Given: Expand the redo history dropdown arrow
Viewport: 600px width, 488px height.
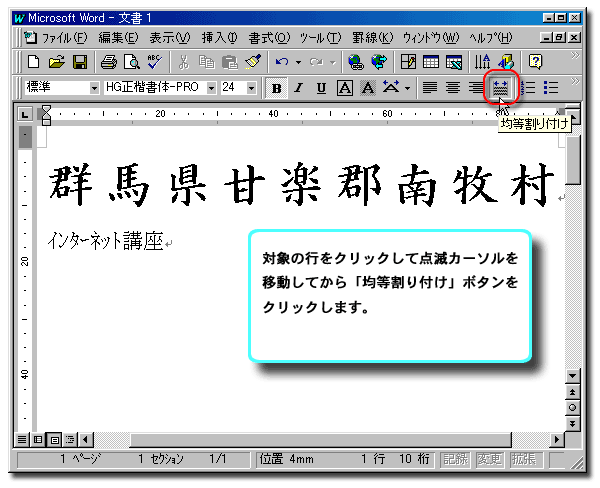Looking at the screenshot, I should pos(333,62).
